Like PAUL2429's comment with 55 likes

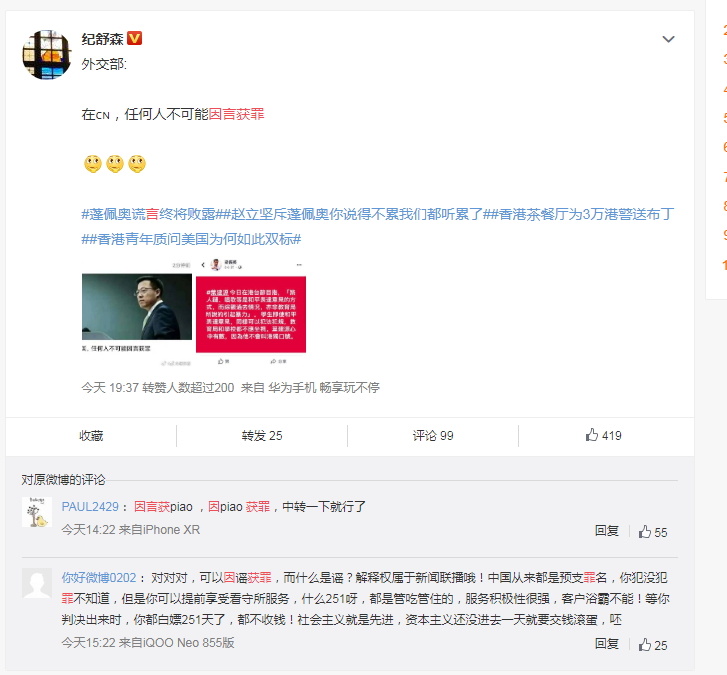tap(653, 532)
